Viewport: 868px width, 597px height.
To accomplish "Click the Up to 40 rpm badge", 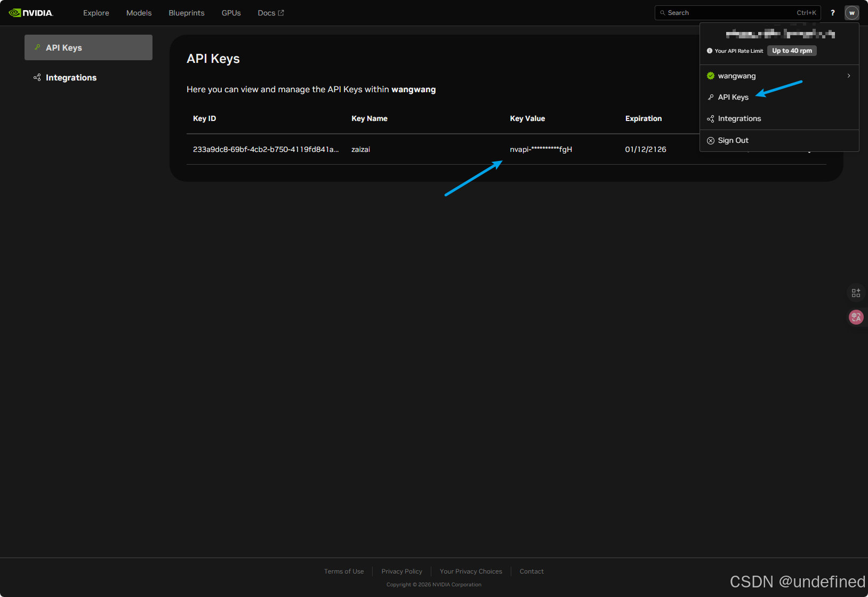I will point(792,51).
